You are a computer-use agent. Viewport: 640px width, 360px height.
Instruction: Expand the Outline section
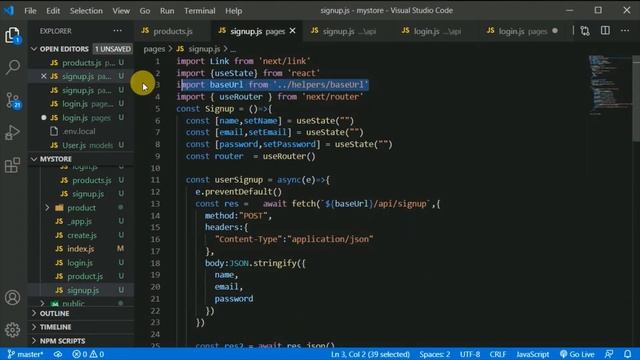(x=54, y=313)
